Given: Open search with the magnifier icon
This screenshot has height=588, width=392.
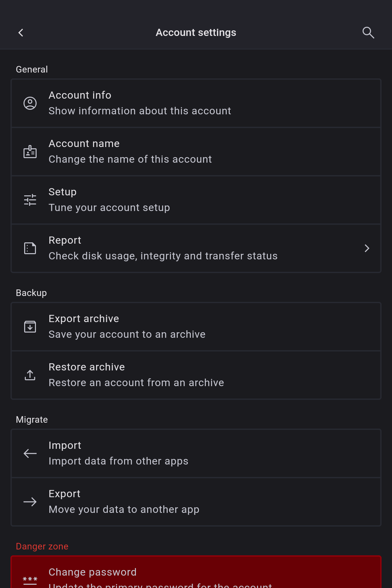Looking at the screenshot, I should (x=368, y=33).
